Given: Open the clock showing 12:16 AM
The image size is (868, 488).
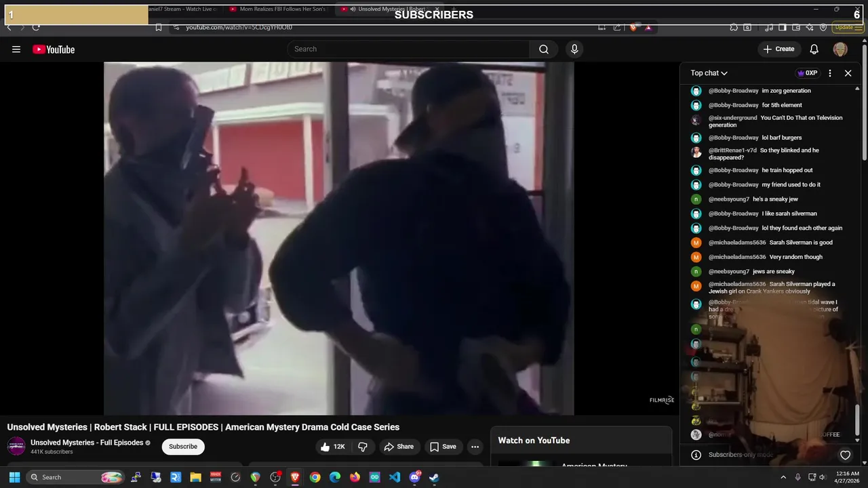Looking at the screenshot, I should (848, 477).
